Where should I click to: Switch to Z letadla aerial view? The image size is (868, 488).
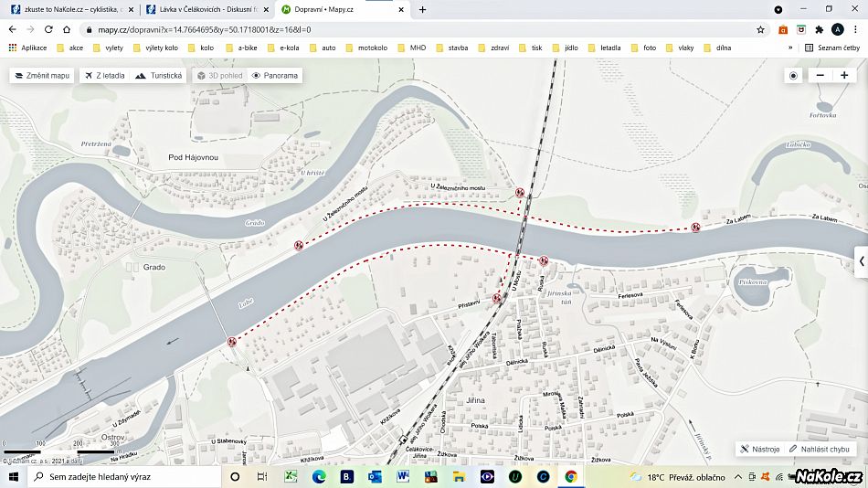104,76
